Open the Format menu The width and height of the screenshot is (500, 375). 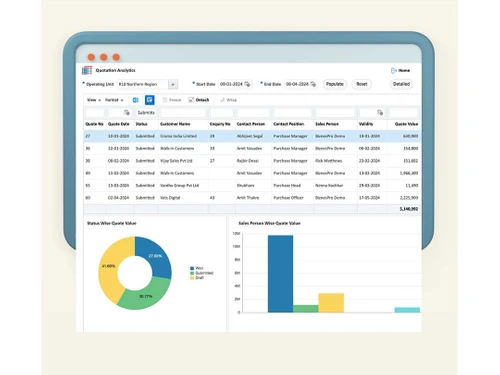(114, 100)
